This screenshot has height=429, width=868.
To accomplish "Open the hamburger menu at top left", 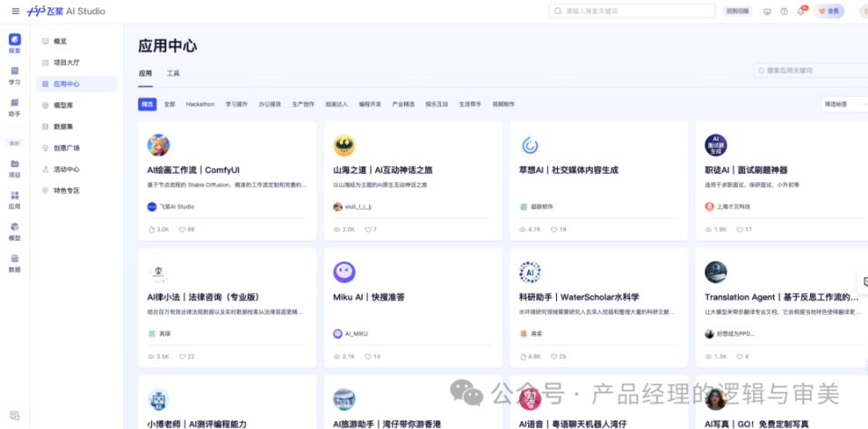I will click(x=15, y=11).
